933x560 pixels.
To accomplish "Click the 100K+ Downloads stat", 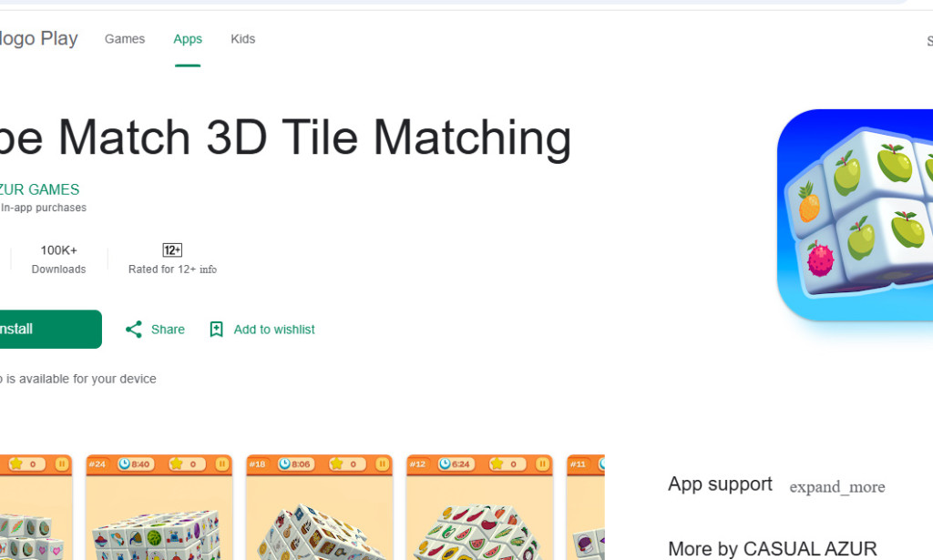I will 57,258.
